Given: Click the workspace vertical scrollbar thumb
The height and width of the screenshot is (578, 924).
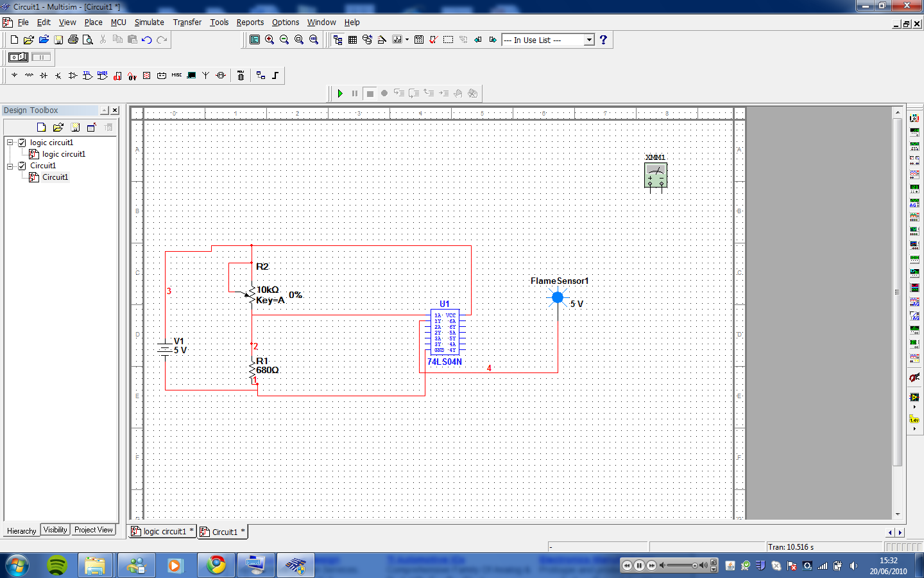Looking at the screenshot, I should (898, 292).
